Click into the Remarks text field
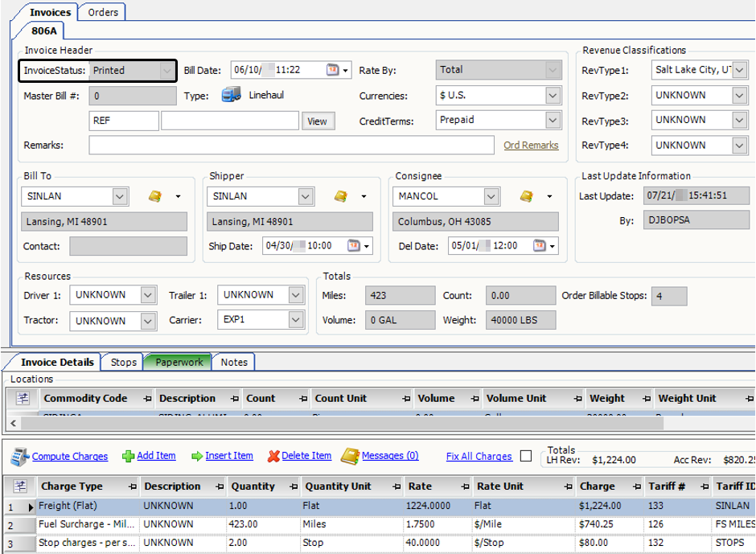 291,146
